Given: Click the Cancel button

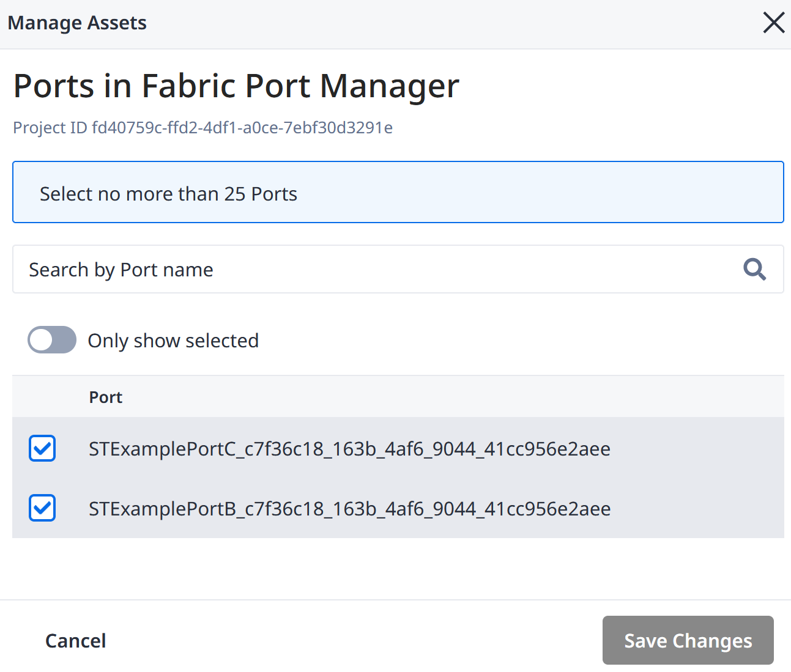Looking at the screenshot, I should (76, 640).
